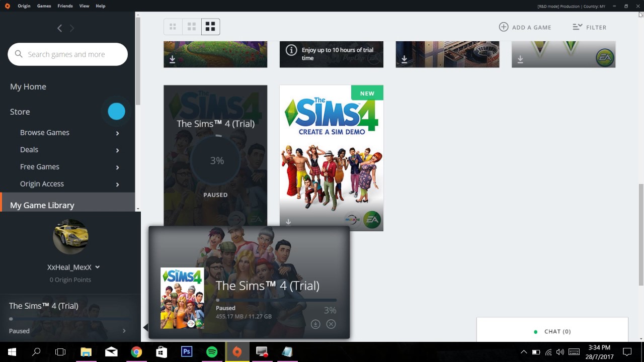The width and height of the screenshot is (644, 362).
Task: Click Maxis logo on Create A Sim Demo
Action: pos(352,220)
